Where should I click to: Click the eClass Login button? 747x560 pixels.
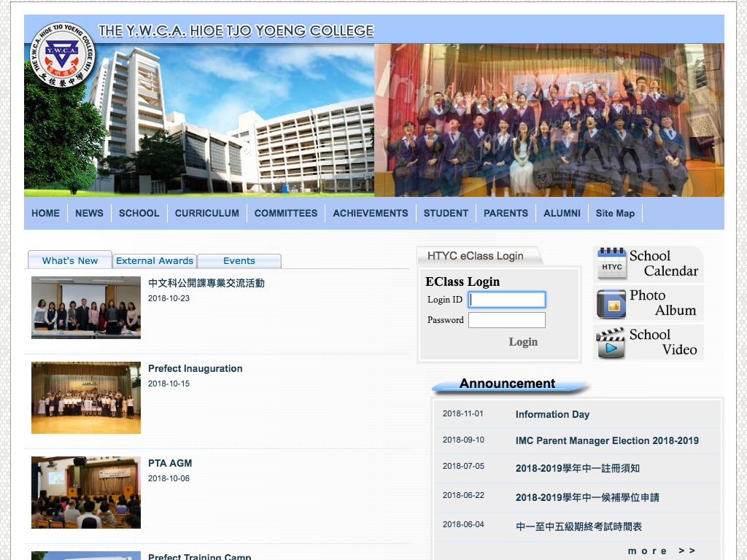[523, 342]
